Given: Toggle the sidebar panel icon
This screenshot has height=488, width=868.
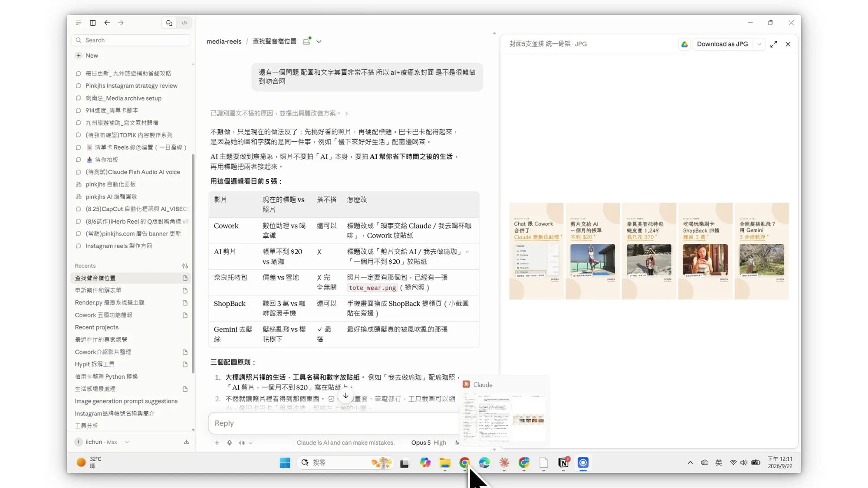Looking at the screenshot, I should [93, 23].
